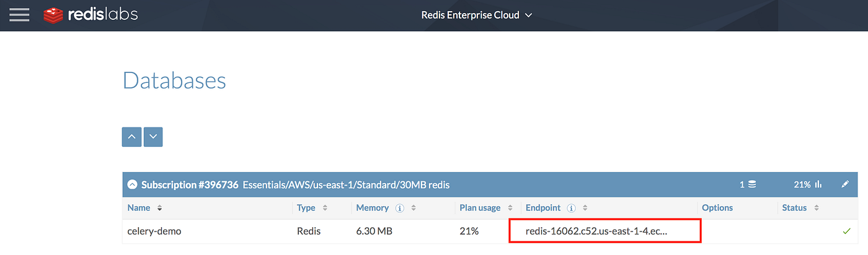Click the green status checkmark
868x255 pixels.
click(x=846, y=231)
